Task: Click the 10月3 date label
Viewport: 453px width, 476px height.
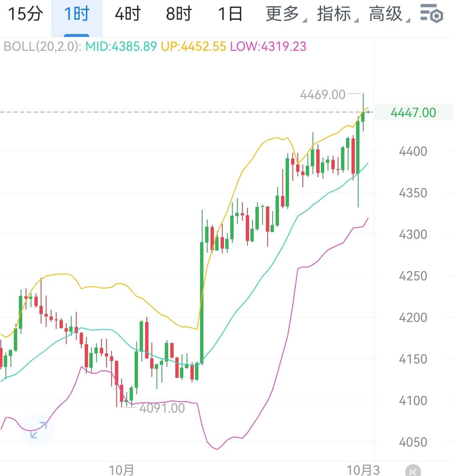Action: 363,470
